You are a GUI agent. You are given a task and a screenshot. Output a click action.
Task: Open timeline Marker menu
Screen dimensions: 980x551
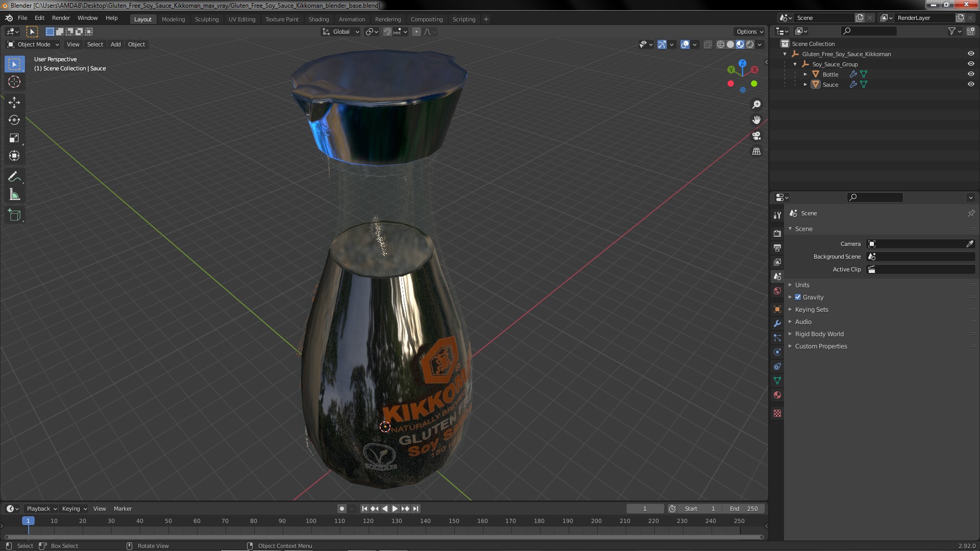(x=122, y=509)
